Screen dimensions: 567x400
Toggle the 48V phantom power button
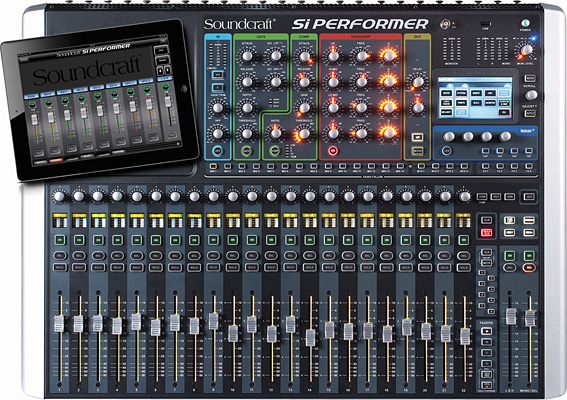pos(218,75)
